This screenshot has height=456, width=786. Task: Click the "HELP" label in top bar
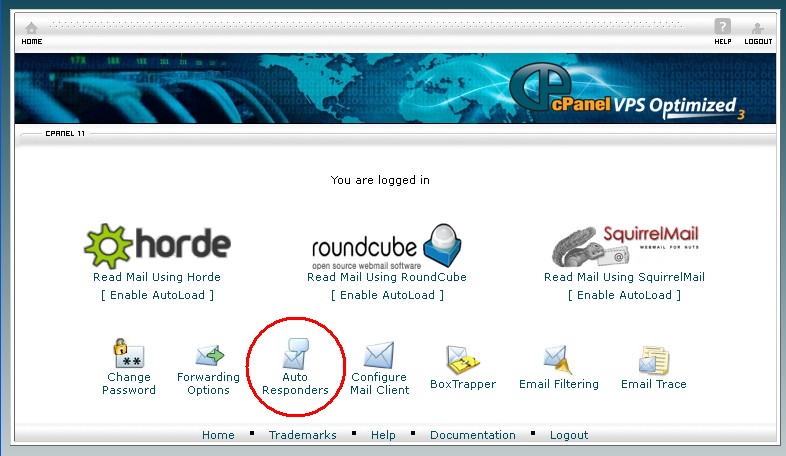[x=723, y=42]
